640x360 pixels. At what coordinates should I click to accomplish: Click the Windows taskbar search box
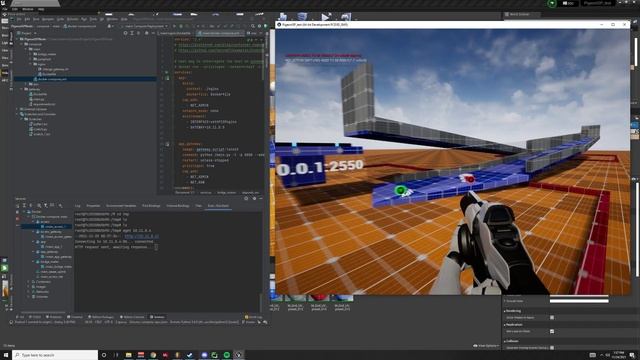(x=55, y=355)
